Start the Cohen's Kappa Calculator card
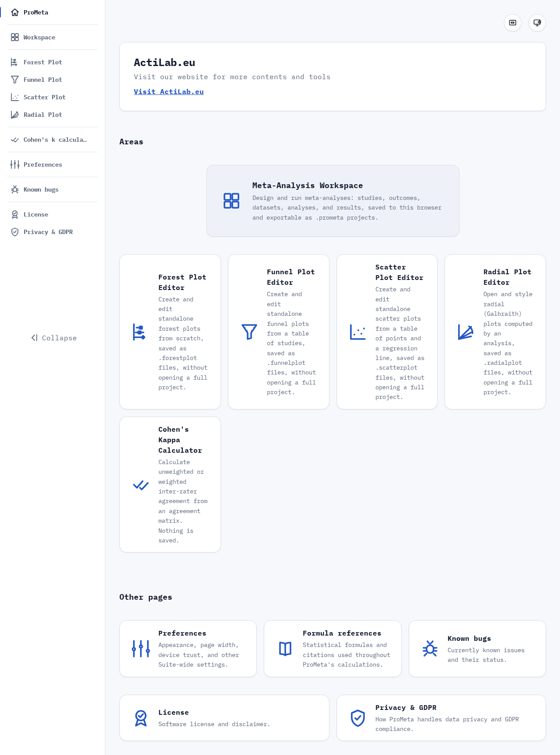Image resolution: width=560 pixels, height=755 pixels. (170, 484)
